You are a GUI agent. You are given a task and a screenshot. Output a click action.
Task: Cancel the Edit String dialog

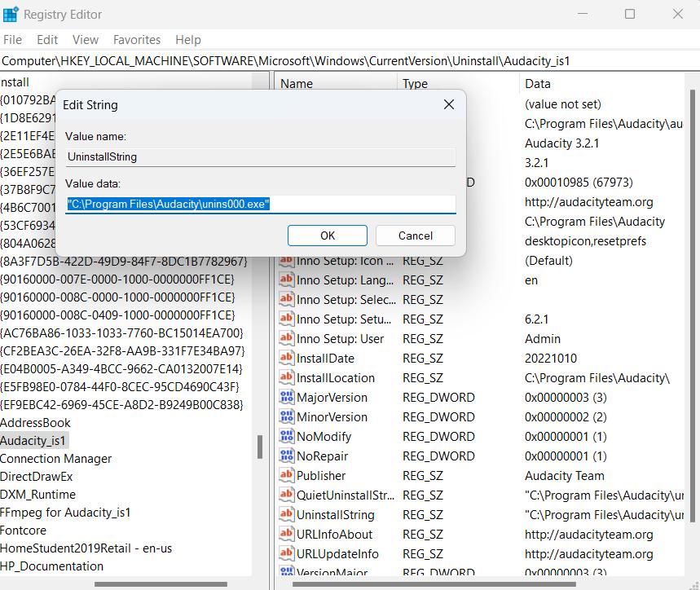click(x=415, y=236)
